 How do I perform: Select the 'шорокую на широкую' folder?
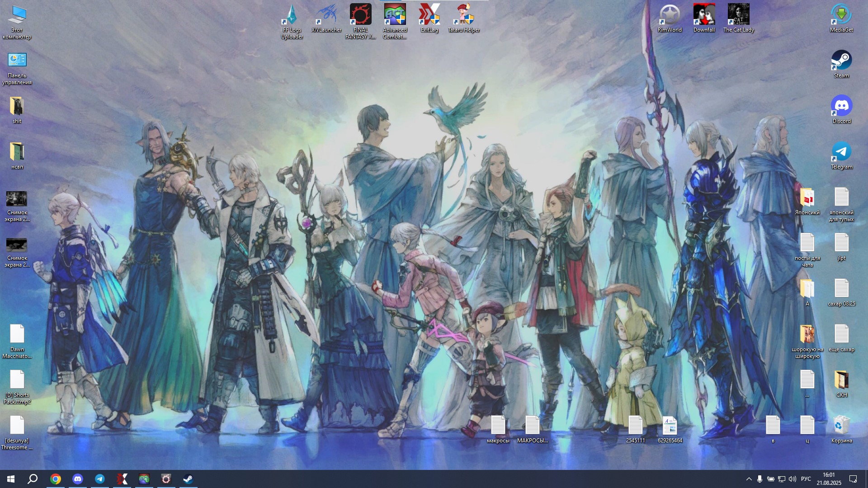pos(807,342)
